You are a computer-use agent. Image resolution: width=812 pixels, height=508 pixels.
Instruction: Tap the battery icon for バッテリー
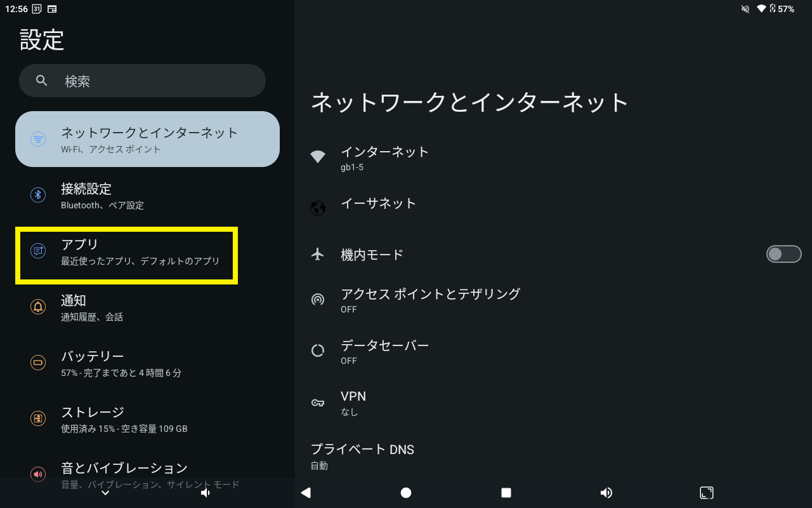(x=38, y=363)
